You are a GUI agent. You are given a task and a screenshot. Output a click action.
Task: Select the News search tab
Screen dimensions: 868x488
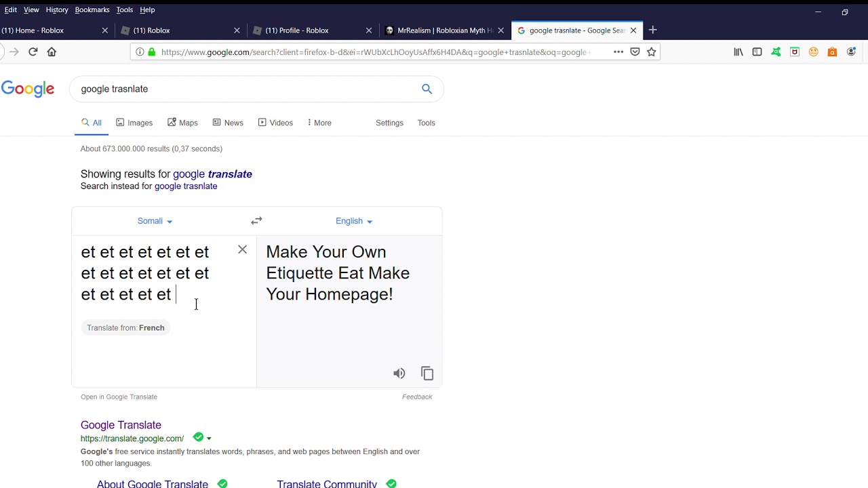(228, 123)
